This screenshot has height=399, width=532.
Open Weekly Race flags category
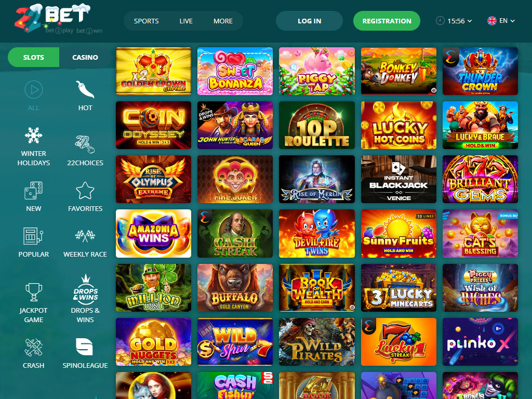[85, 236]
